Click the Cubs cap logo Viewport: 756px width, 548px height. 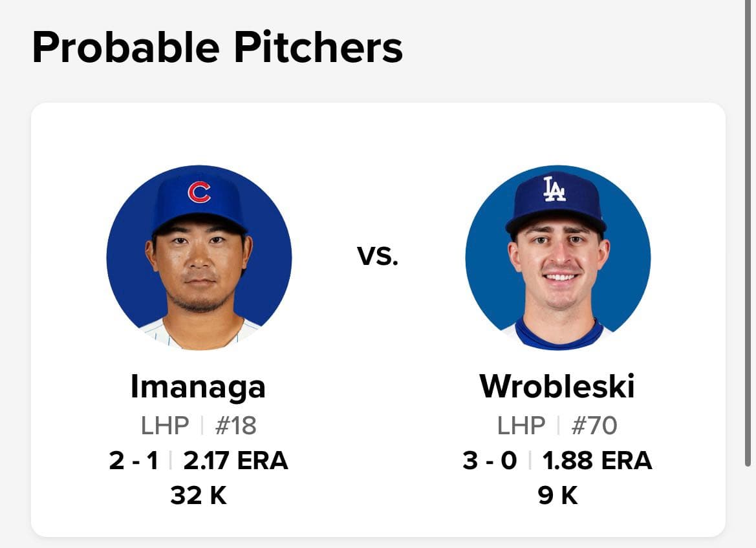click(199, 192)
